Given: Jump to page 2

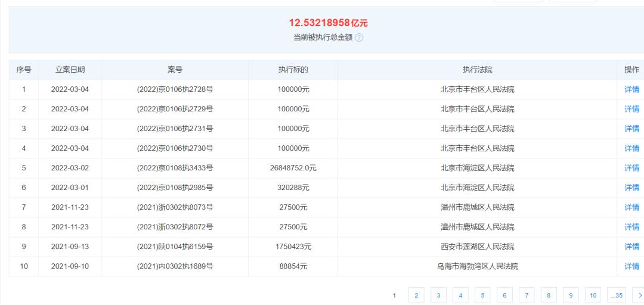Looking at the screenshot, I should [x=416, y=295].
